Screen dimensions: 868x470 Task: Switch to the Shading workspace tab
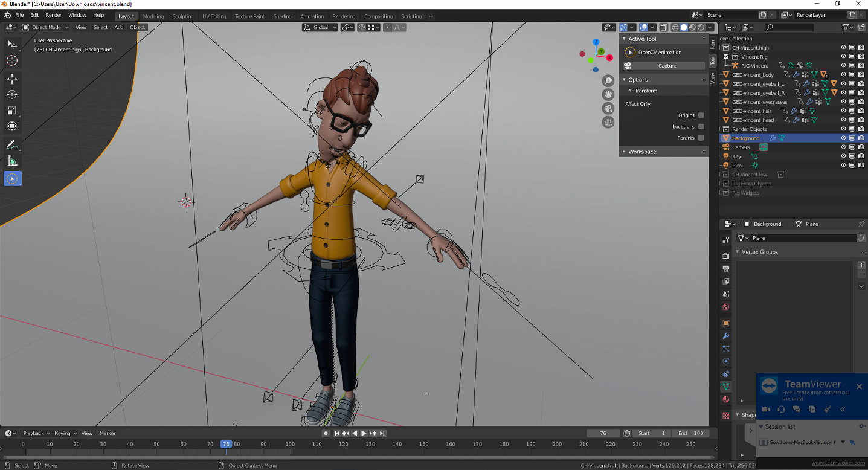tap(282, 16)
